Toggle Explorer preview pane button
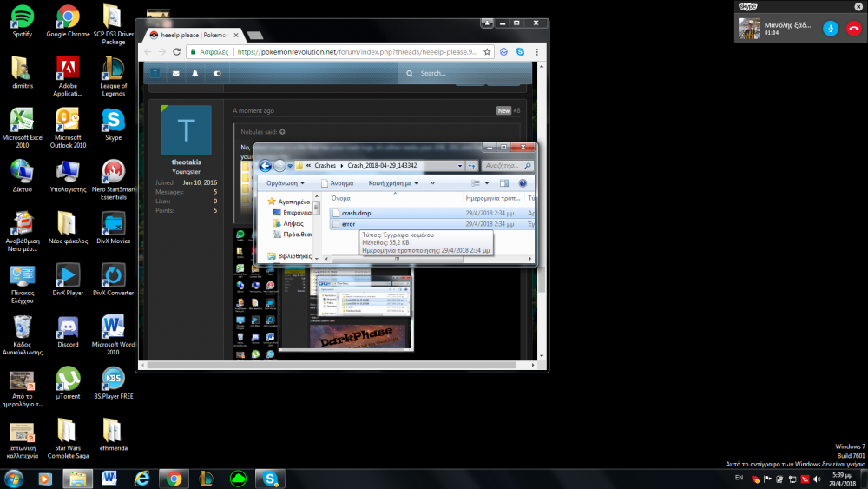This screenshot has height=489, width=868. point(504,183)
